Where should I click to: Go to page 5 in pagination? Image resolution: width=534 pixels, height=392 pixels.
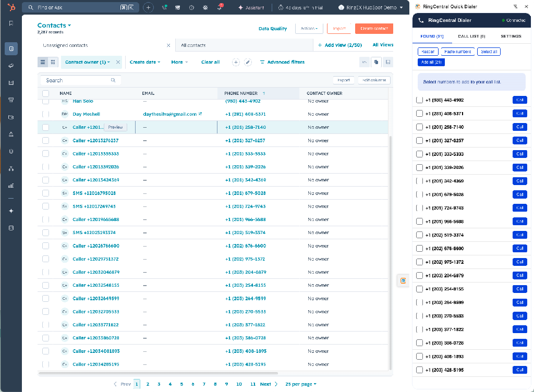tap(181, 384)
